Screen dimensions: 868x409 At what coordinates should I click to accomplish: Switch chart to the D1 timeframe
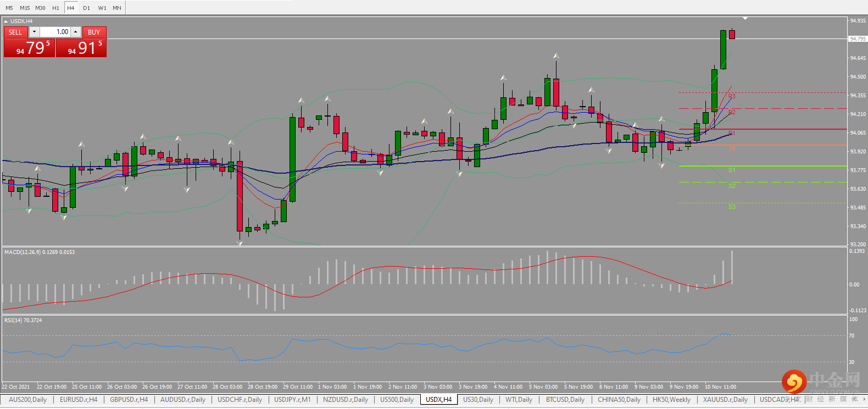click(x=87, y=8)
